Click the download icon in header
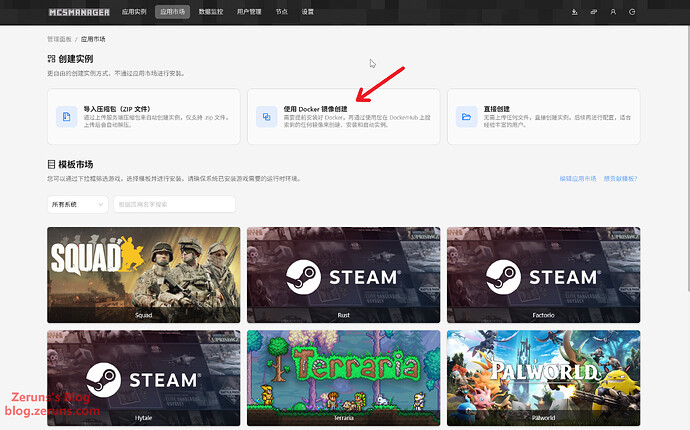The width and height of the screenshot is (690, 430). click(x=574, y=12)
